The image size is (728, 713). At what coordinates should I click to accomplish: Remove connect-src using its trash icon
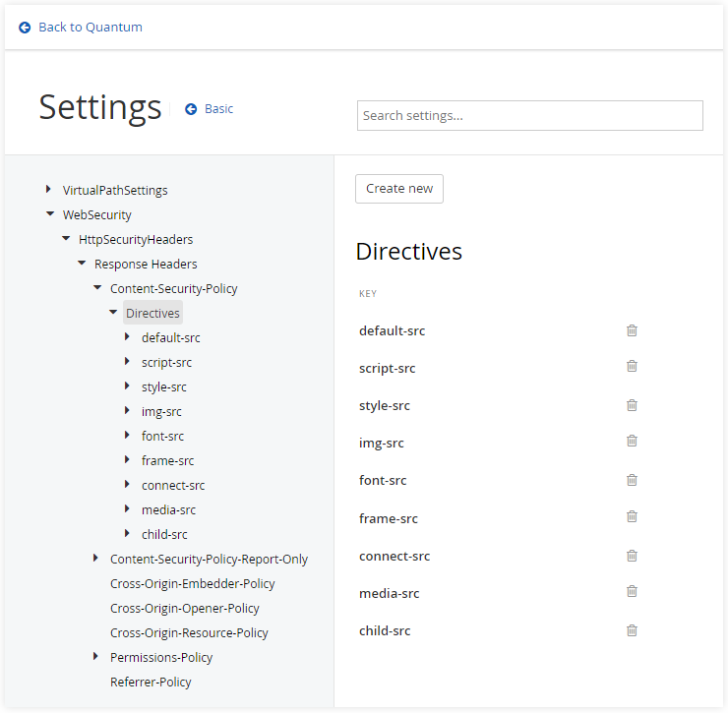coord(632,556)
